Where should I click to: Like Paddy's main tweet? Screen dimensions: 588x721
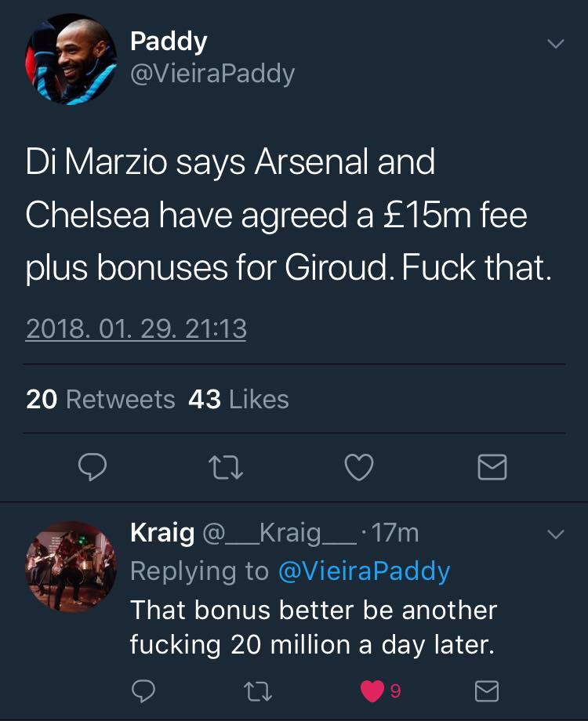tap(359, 468)
